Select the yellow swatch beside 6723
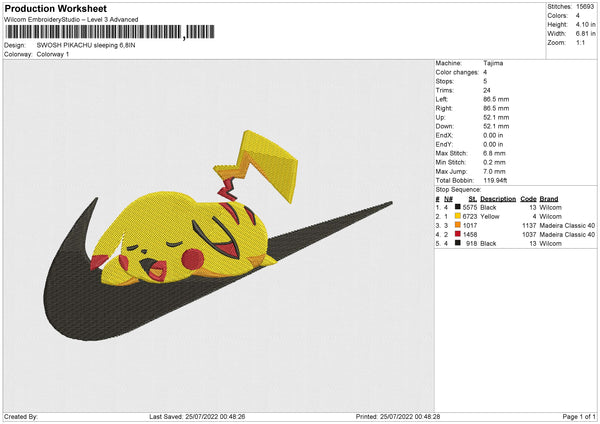600x424 pixels. (457, 216)
